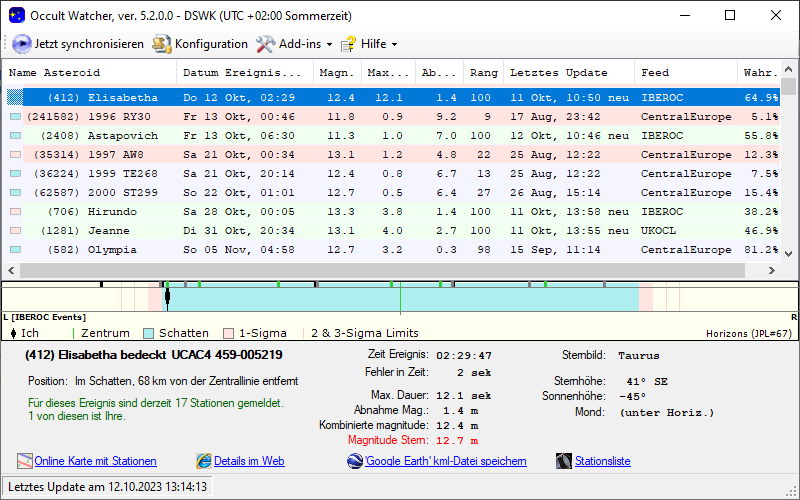Click the Online Karte map icon

[25, 461]
